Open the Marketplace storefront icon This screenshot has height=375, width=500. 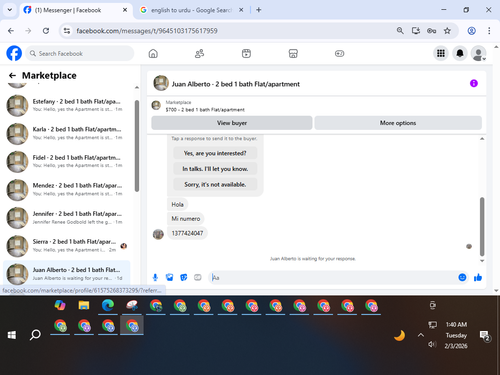pos(293,53)
